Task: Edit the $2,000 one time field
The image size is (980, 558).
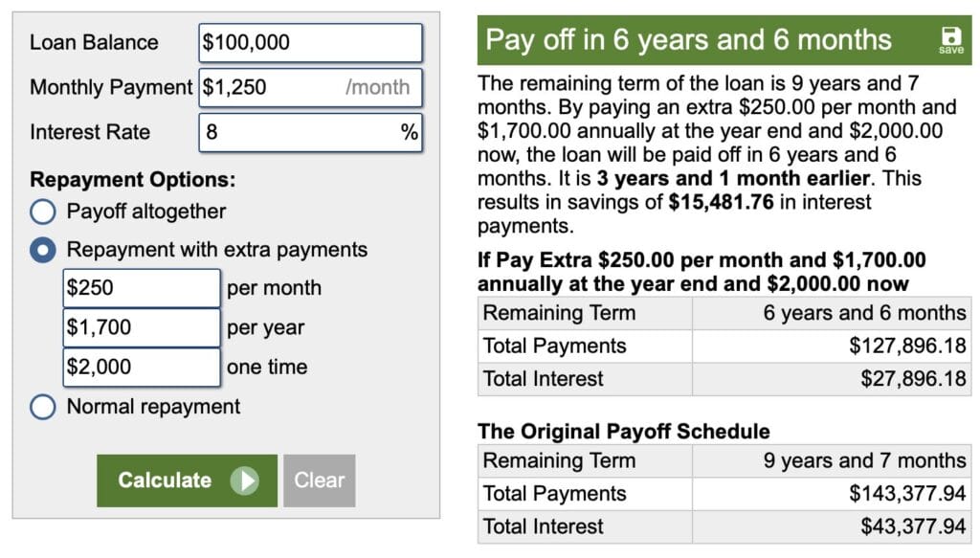Action: (x=142, y=367)
